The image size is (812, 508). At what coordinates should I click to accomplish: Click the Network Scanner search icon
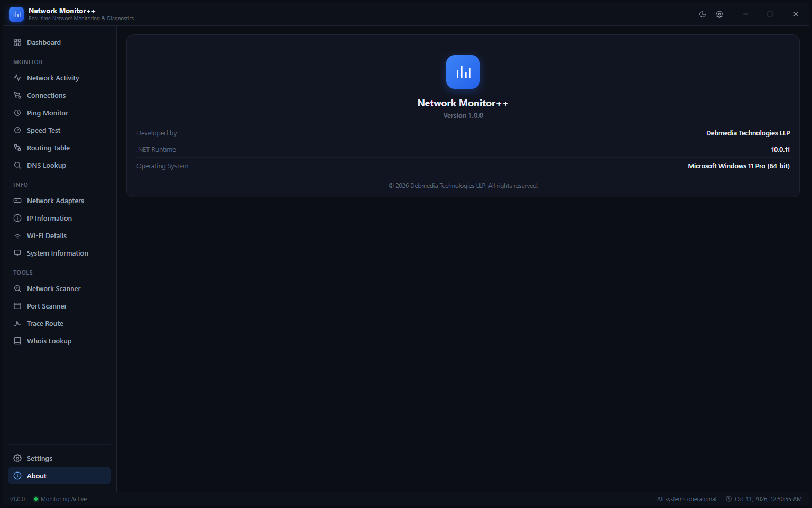17,288
